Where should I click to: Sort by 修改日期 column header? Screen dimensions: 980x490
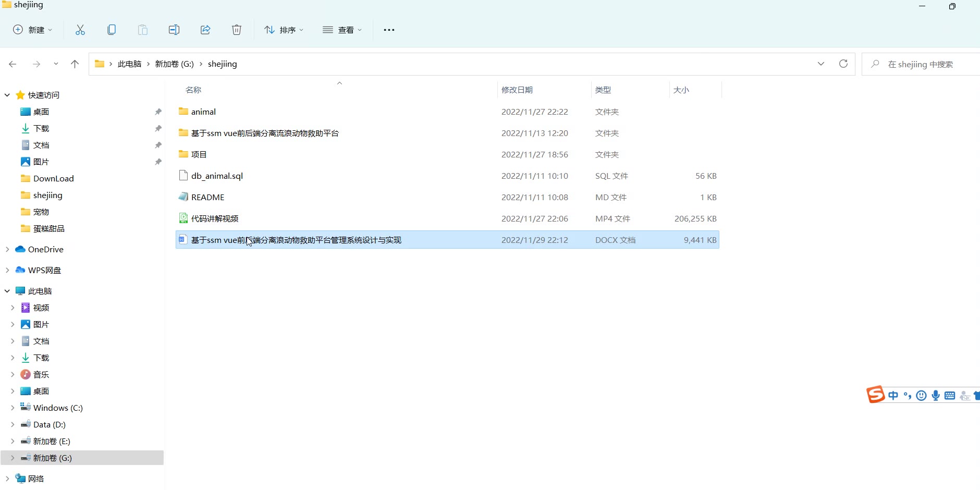point(517,90)
